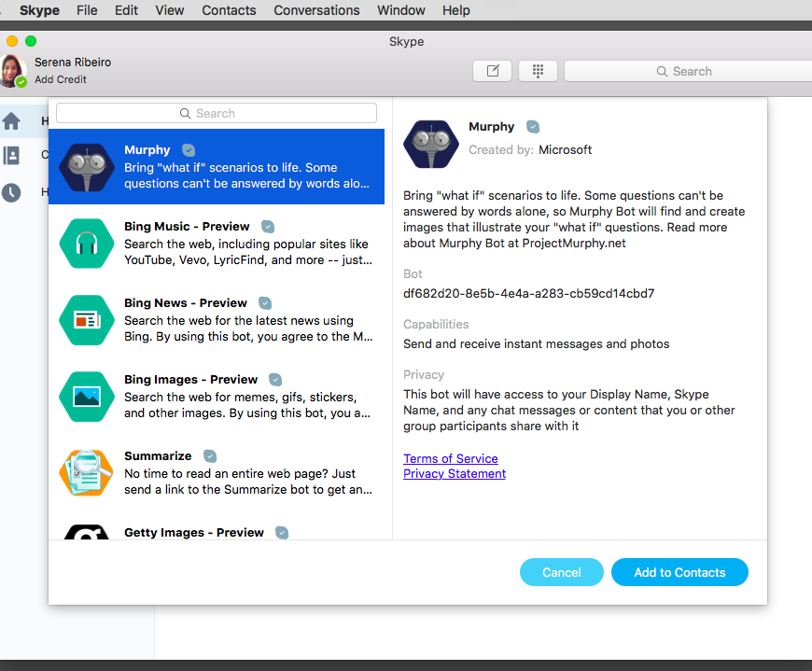This screenshot has height=671, width=812.
Task: Open the Conversations menu
Action: pos(316,10)
